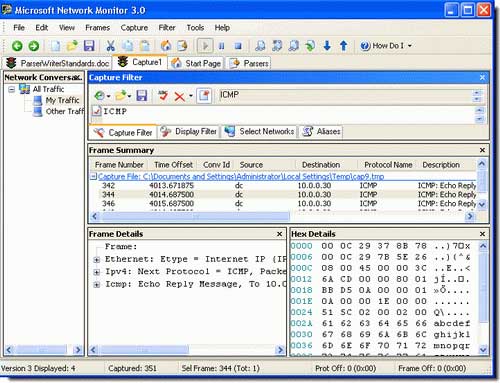
Task: Switch to the Select Networks tab
Action: click(x=259, y=132)
